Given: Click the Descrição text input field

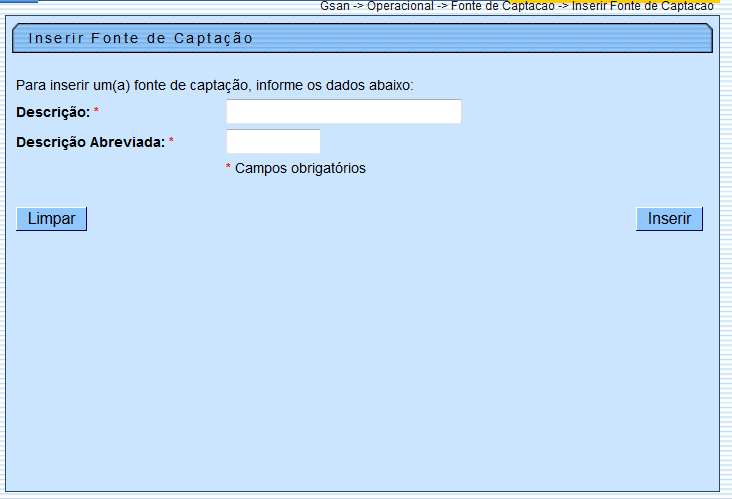Looking at the screenshot, I should tap(343, 111).
